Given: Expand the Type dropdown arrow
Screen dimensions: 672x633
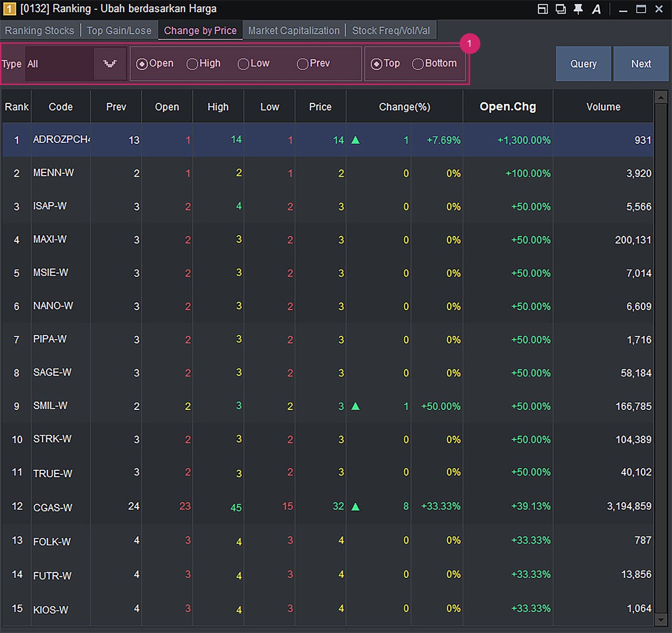Looking at the screenshot, I should tap(110, 64).
